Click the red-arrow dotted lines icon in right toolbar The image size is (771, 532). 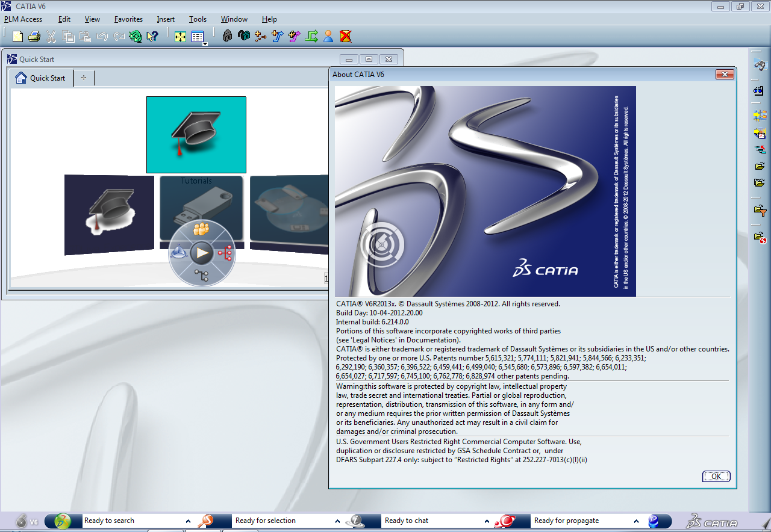pos(760,149)
